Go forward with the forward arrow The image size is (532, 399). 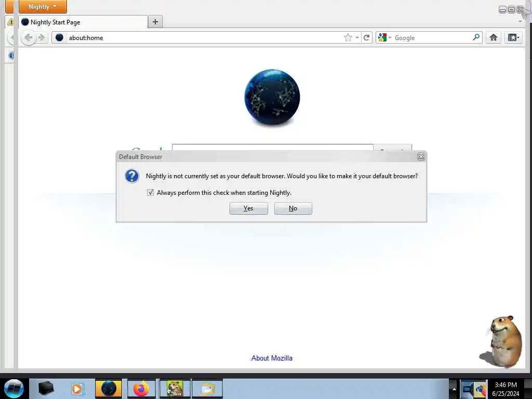click(x=42, y=37)
